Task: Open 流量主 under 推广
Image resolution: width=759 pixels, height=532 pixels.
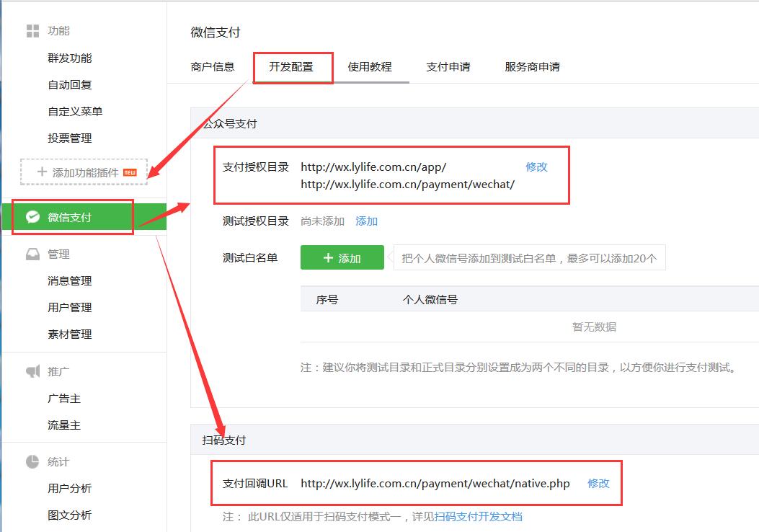Action: point(64,425)
